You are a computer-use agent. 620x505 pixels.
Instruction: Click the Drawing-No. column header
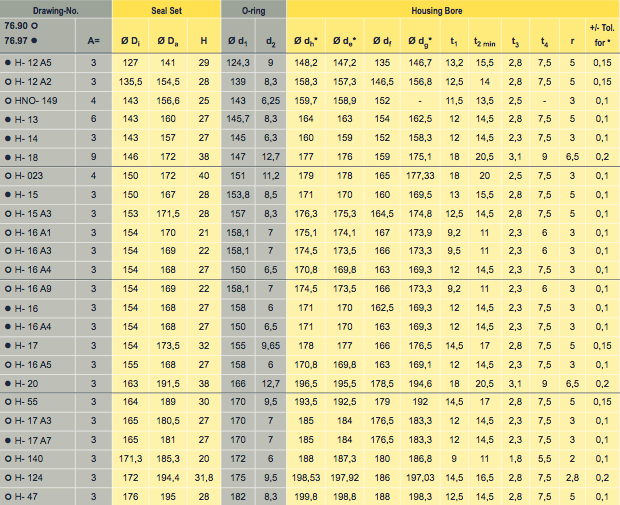[x=55, y=9]
